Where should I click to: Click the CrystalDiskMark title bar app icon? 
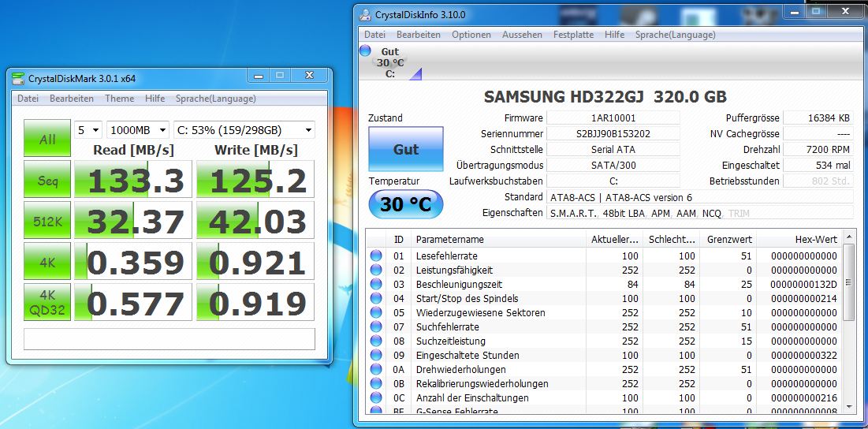19,79
